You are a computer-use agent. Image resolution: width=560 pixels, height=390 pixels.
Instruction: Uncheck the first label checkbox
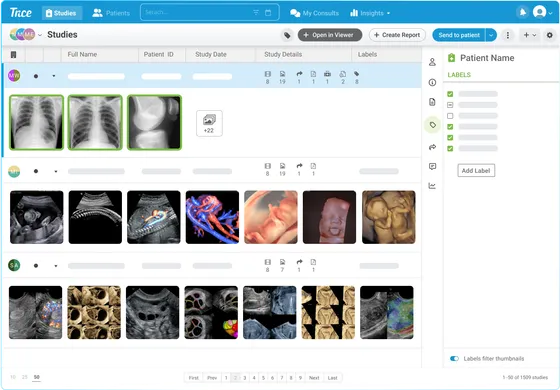coord(450,94)
